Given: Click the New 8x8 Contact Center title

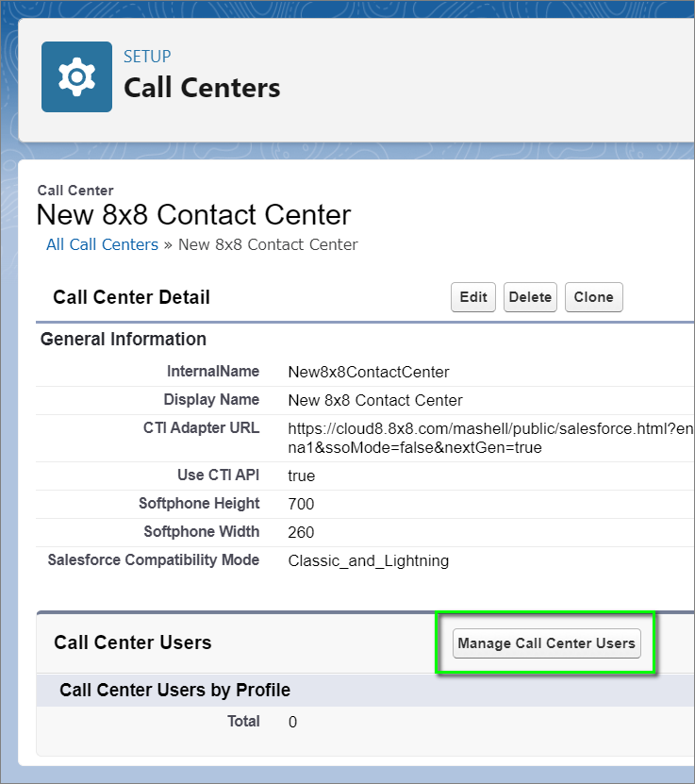Looking at the screenshot, I should click(x=193, y=214).
